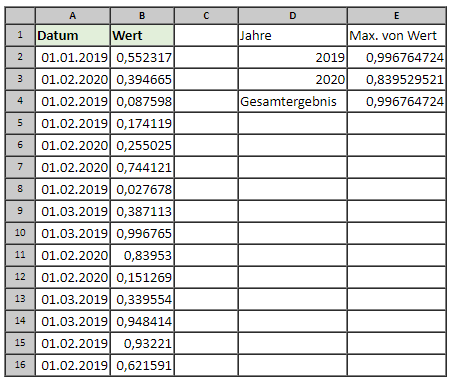Select value 0,394665
This screenshot has height=383, width=452.
[142, 79]
